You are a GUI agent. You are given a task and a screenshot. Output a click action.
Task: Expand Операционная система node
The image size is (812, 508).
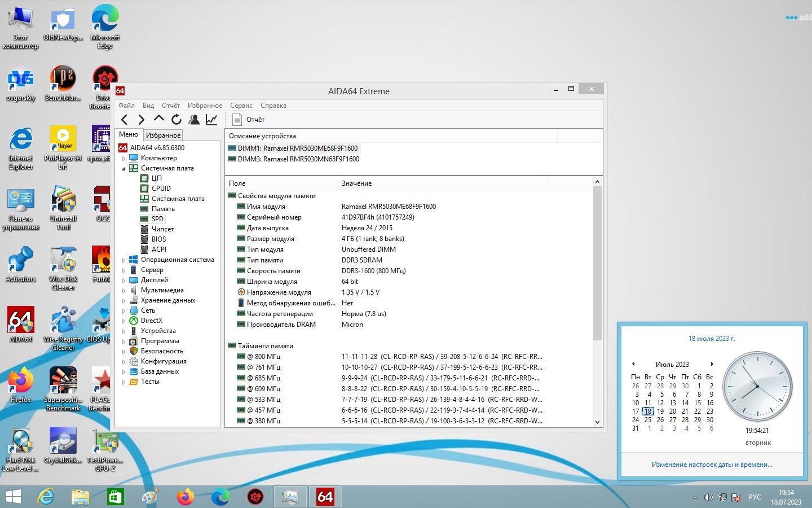(123, 260)
